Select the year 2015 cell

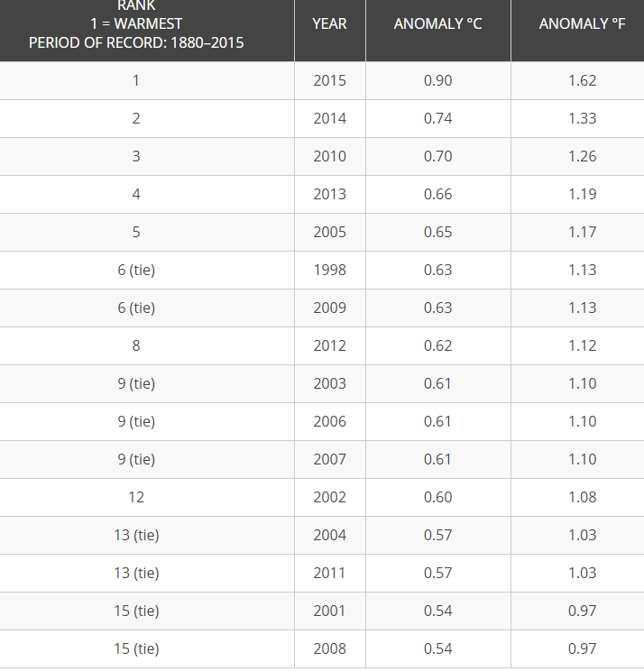329,80
